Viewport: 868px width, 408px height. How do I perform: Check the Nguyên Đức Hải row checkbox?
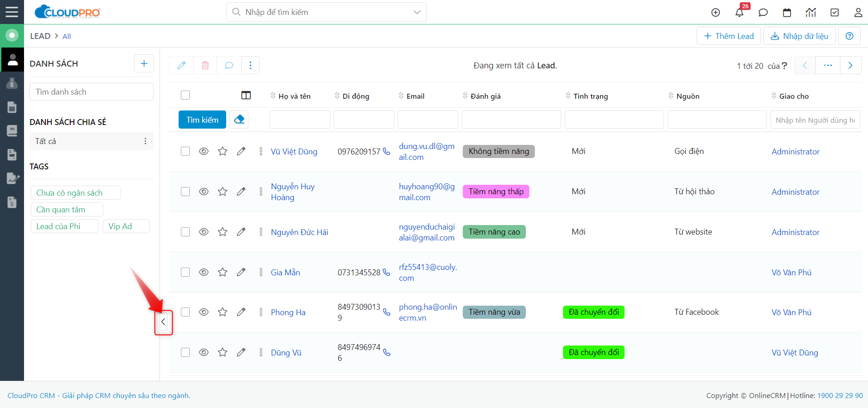click(x=185, y=232)
